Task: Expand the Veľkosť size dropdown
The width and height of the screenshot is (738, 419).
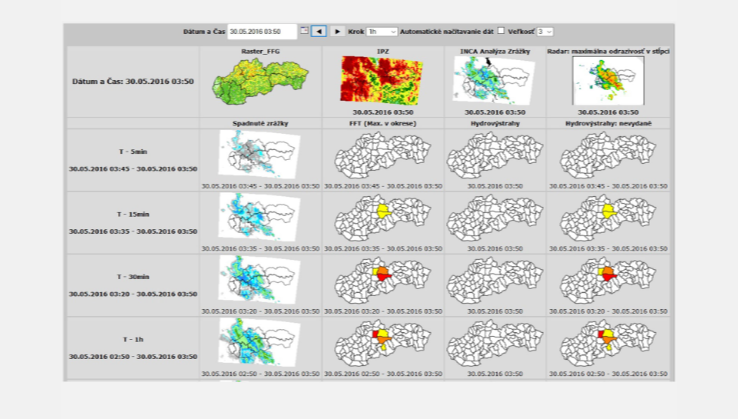Action: (545, 32)
